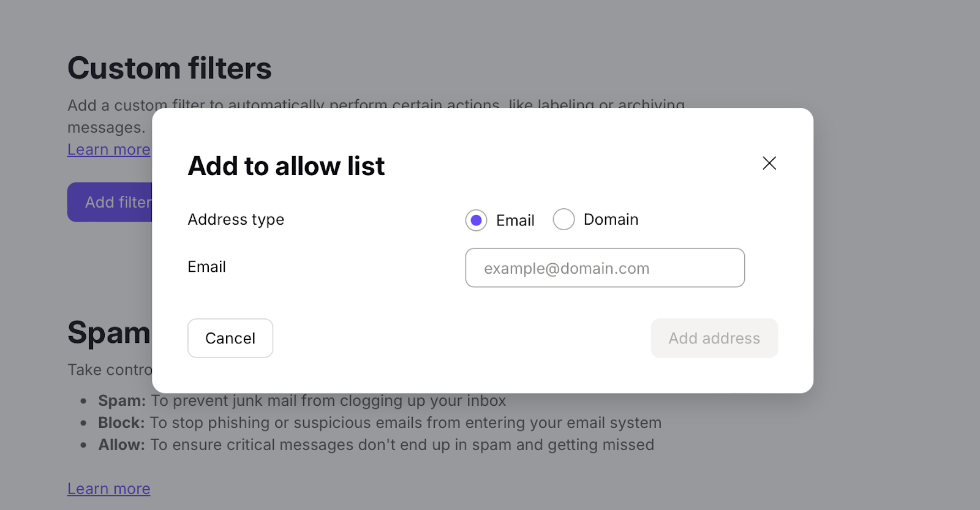Click the Email label text beside its radio
Screen dimensions: 980x510
[515, 220]
